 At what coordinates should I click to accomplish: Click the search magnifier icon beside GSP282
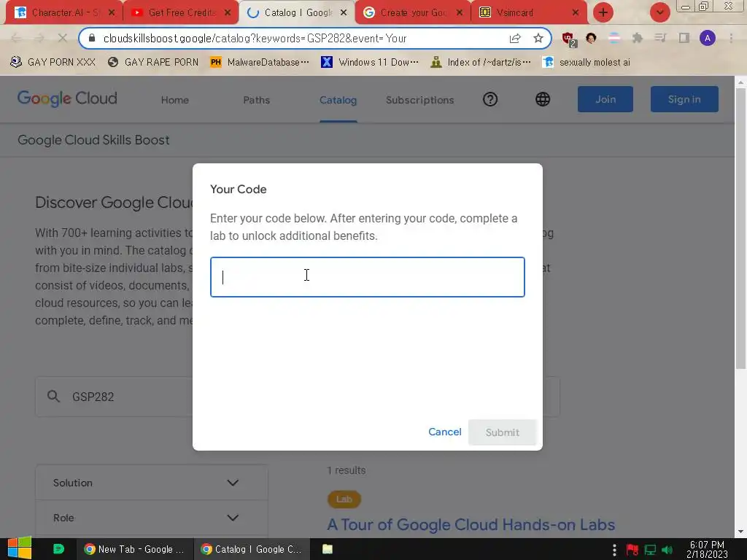coord(53,396)
